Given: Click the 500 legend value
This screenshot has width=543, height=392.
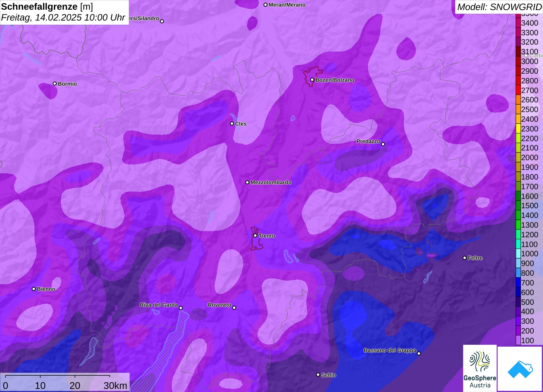Looking at the screenshot, I should coord(527,302).
